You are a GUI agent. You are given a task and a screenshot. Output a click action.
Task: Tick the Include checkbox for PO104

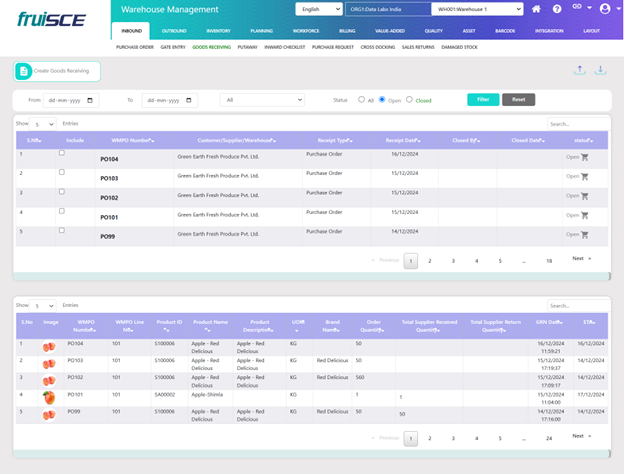pyautogui.click(x=61, y=154)
